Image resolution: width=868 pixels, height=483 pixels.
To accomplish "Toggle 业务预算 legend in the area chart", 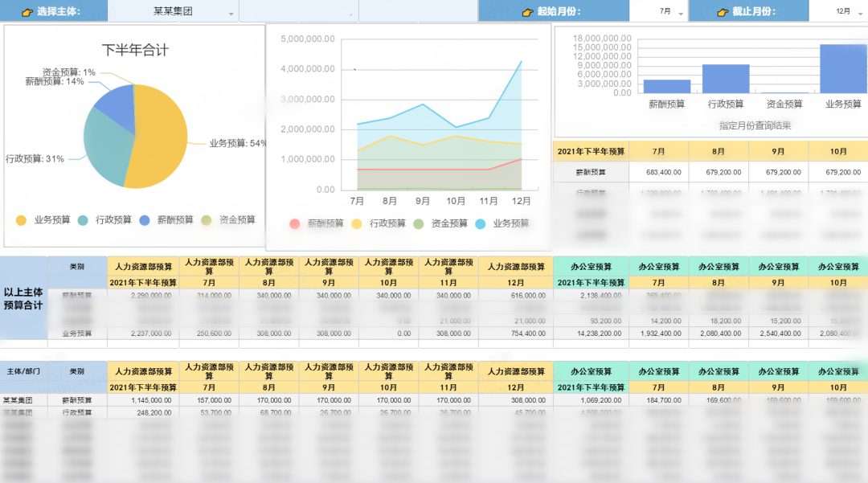I will point(502,223).
